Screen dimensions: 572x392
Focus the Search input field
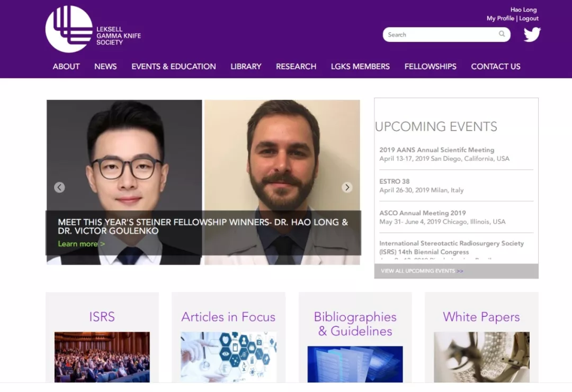click(x=446, y=34)
